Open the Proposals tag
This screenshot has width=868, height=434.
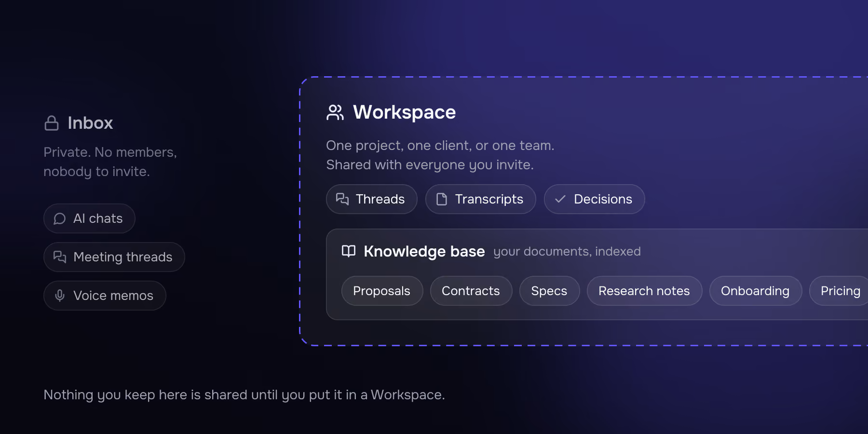point(382,291)
